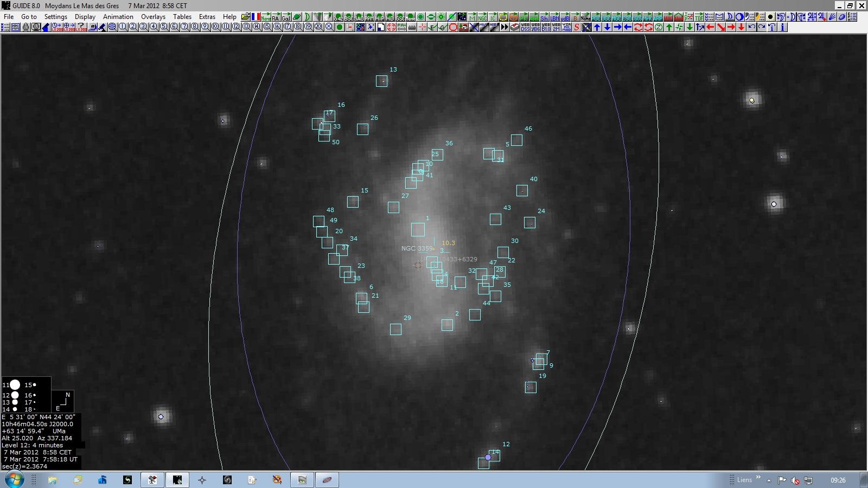The image size is (868, 488).
Task: Click the green Z circle icon
Action: tap(659, 27)
